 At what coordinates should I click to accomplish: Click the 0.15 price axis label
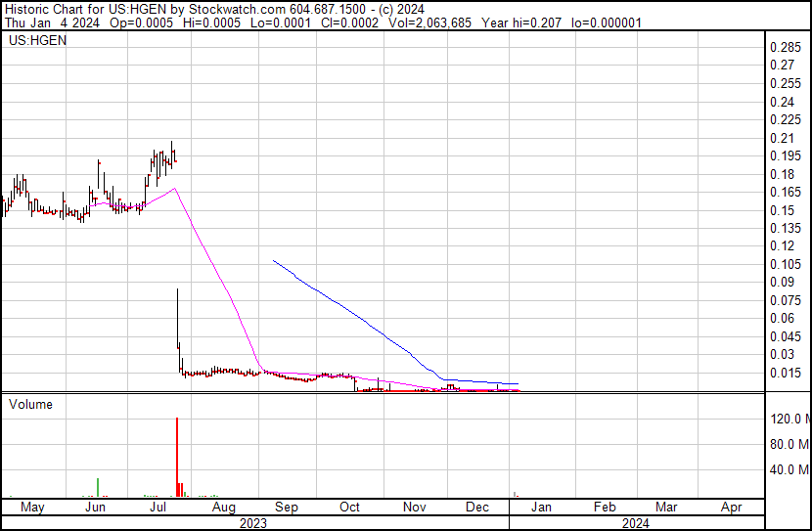tap(783, 210)
